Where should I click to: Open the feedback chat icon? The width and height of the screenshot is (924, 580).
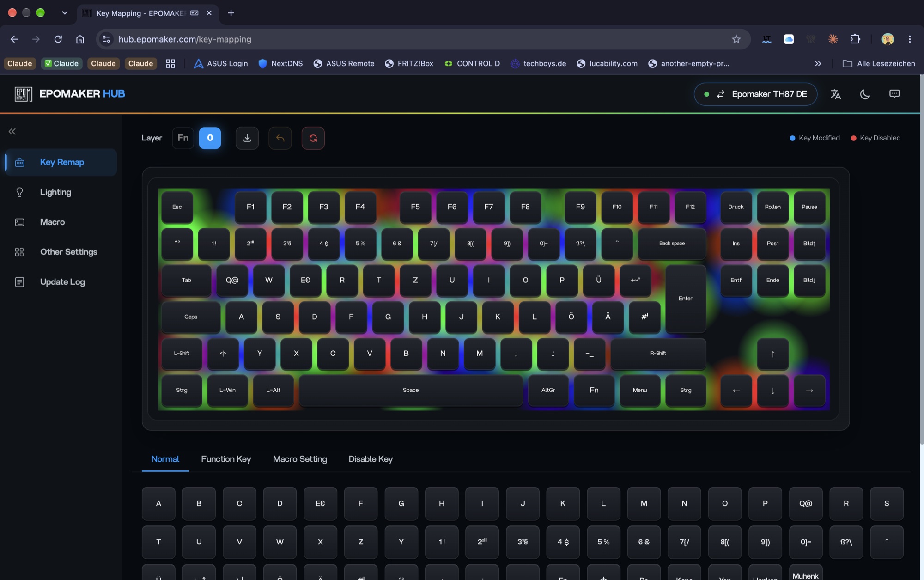[894, 94]
